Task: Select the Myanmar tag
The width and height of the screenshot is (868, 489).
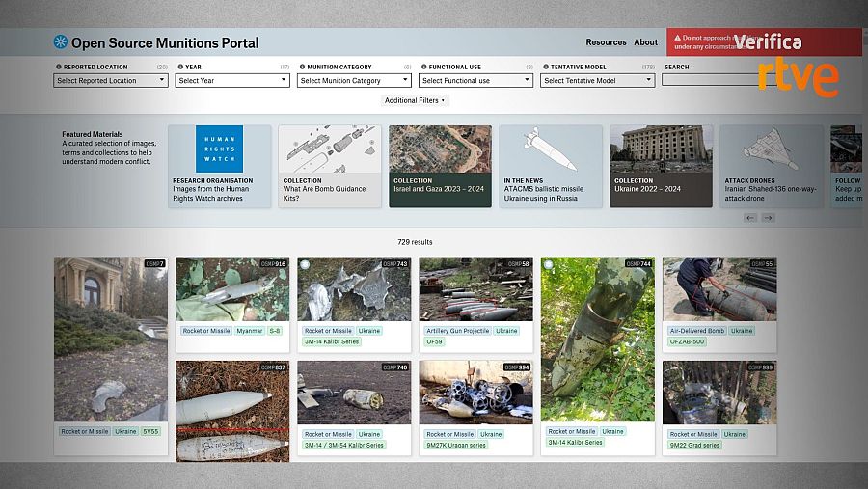Action: click(x=250, y=331)
